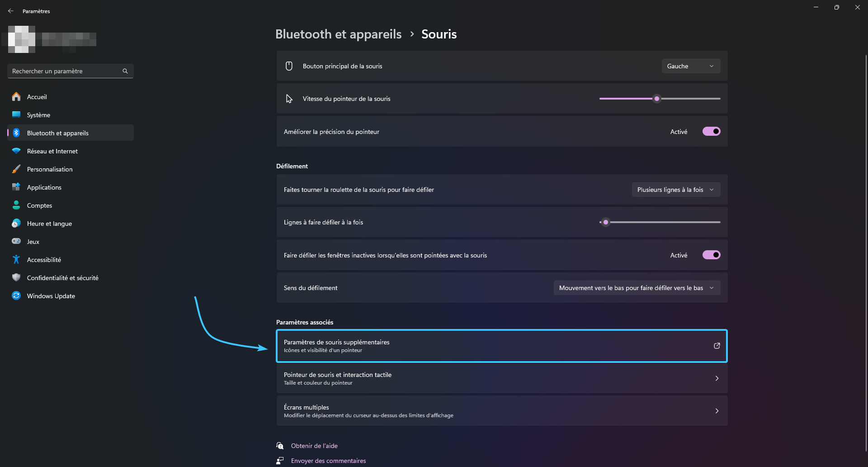Click the Confidentialité shield icon

point(16,277)
